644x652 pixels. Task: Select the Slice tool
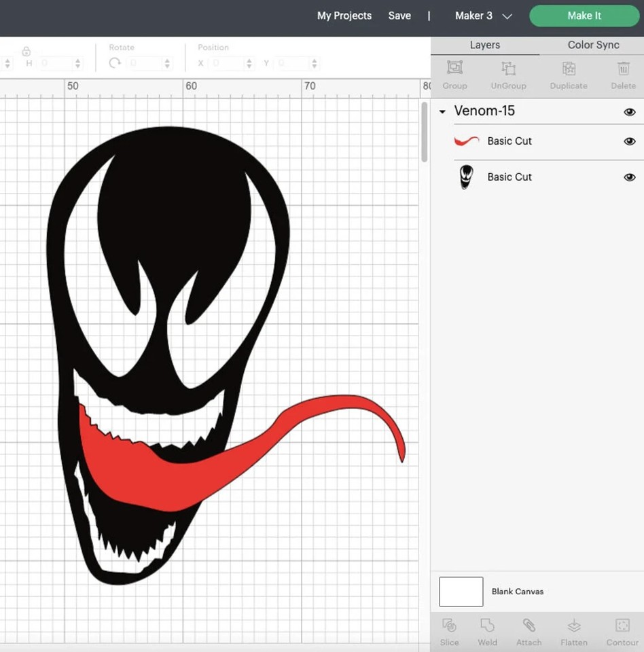point(449,630)
